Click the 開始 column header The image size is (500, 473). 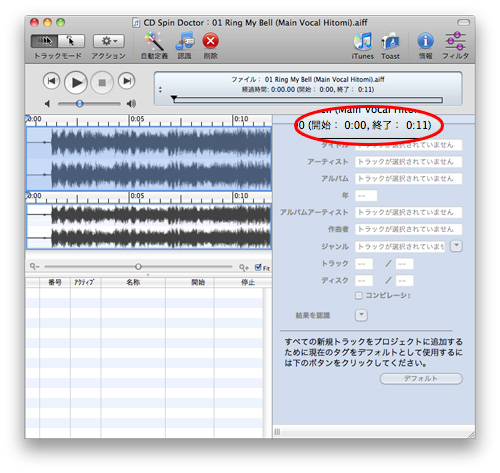190,282
